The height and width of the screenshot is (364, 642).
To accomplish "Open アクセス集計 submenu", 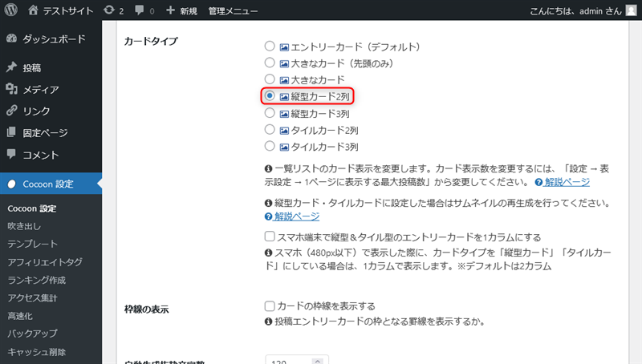I will [x=32, y=297].
